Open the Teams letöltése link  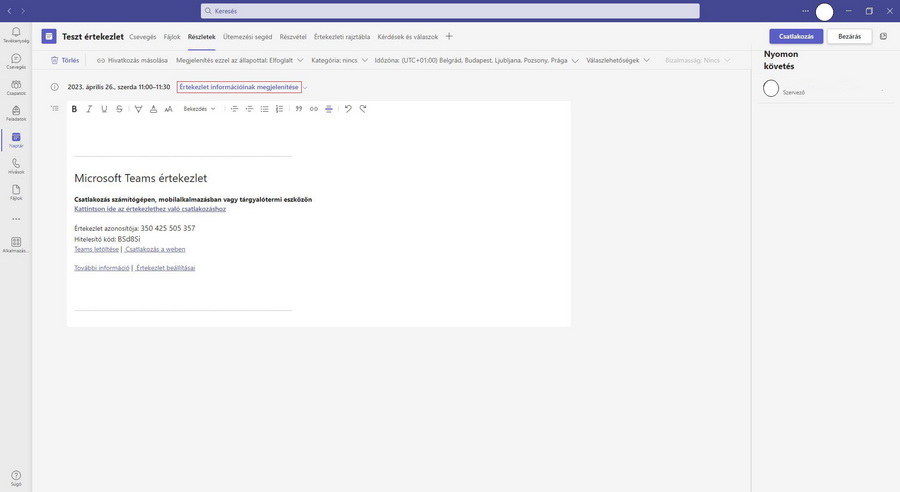click(x=96, y=249)
